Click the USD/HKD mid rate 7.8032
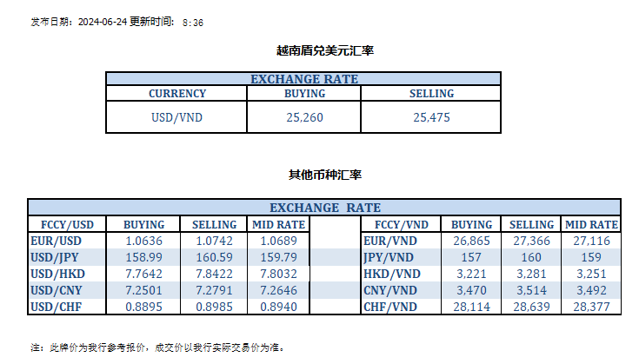Image resolution: width=639 pixels, height=364 pixels. pyautogui.click(x=278, y=274)
